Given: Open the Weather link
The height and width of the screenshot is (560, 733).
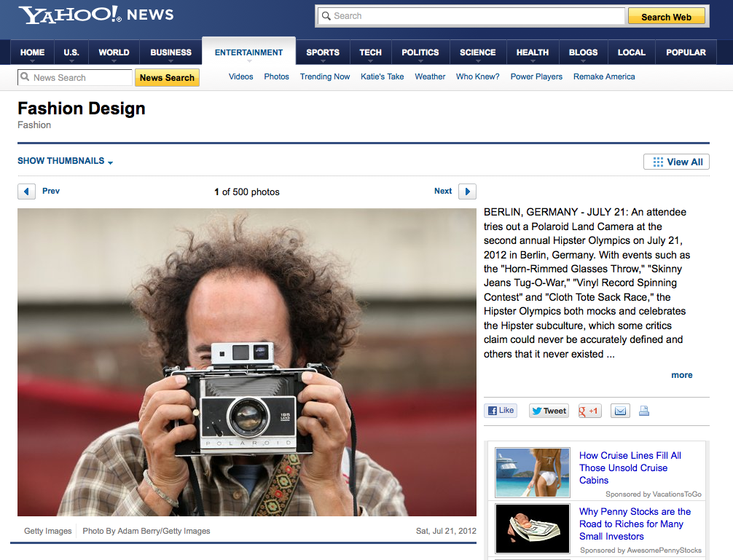Looking at the screenshot, I should [x=430, y=76].
